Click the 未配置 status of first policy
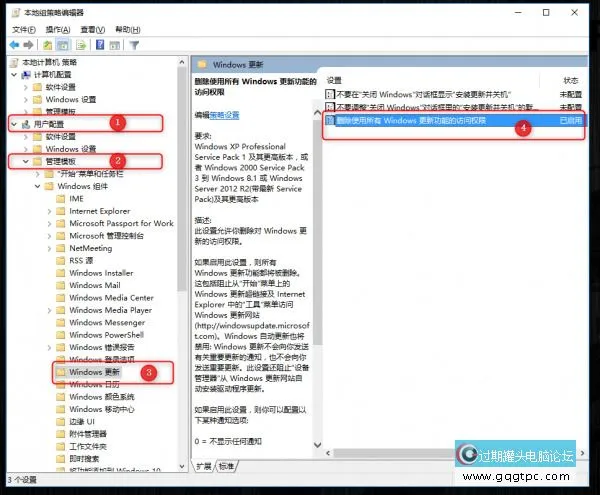Viewport: 600px width, 495px height. 570,94
